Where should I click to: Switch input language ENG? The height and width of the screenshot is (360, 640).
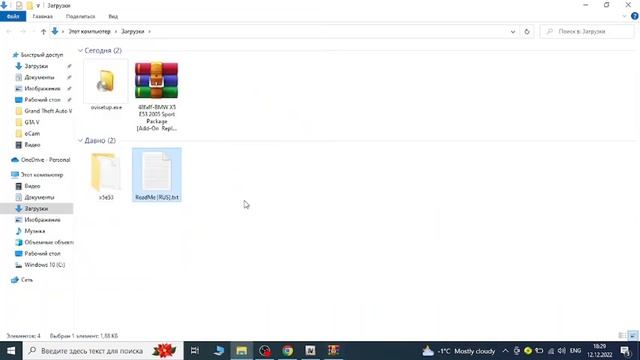[576, 351]
